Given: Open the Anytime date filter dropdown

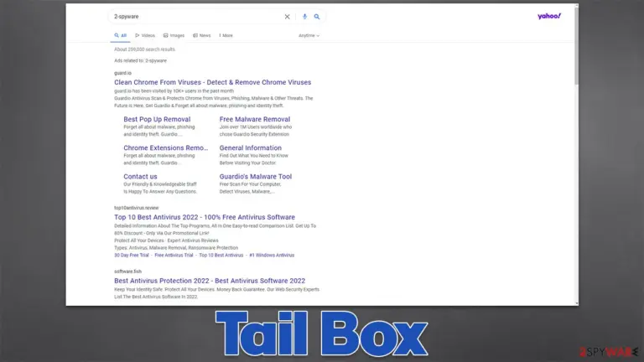Looking at the screenshot, I should pos(309,36).
